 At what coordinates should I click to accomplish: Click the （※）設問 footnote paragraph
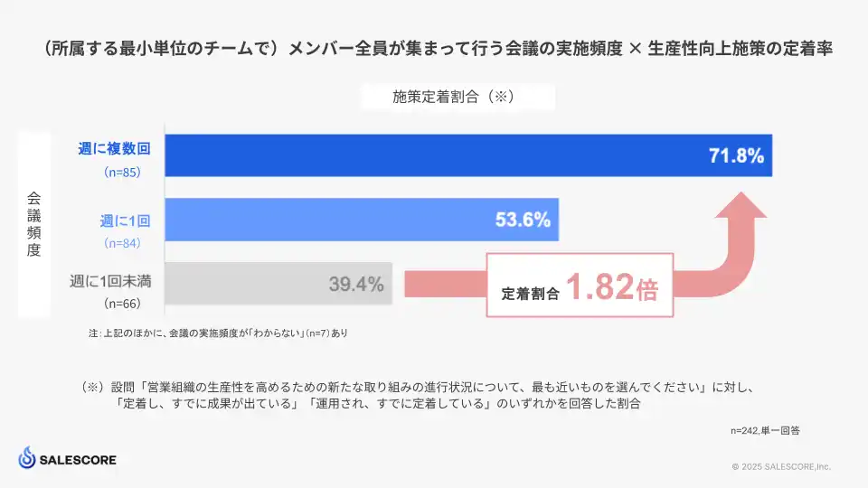tap(416, 396)
